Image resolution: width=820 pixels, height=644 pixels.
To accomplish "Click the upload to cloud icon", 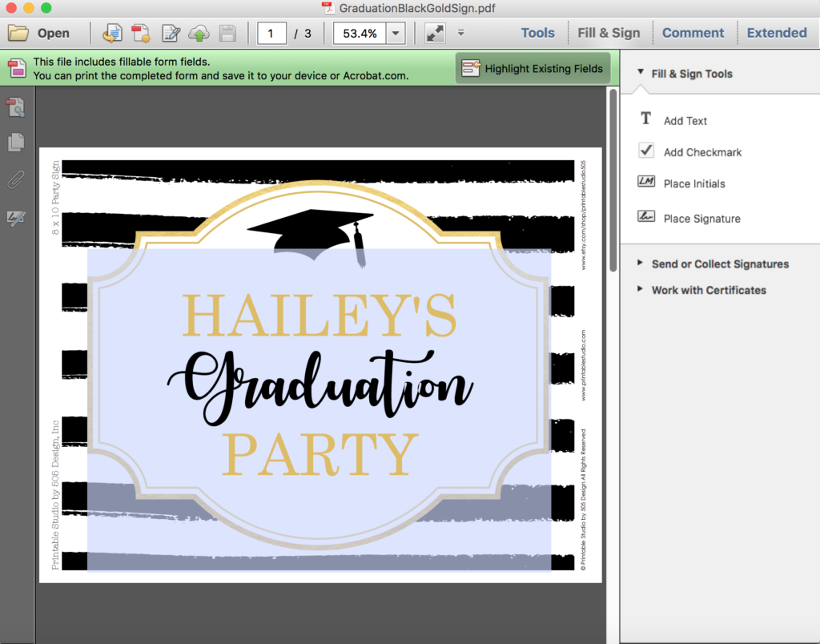I will coord(199,33).
